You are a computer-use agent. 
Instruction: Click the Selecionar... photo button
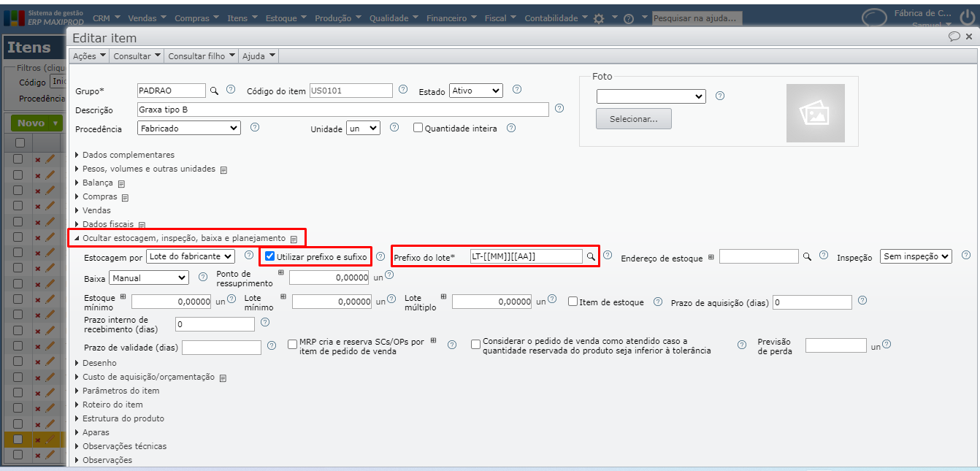point(634,119)
